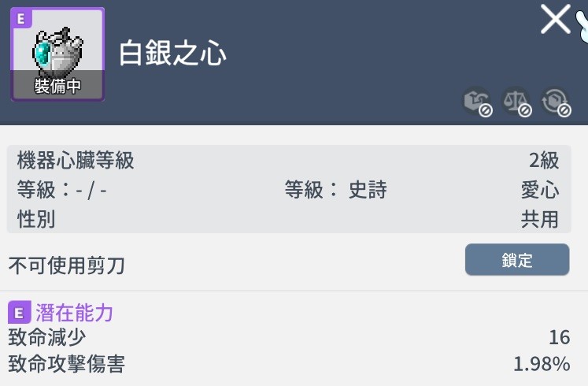
Task: Click the 裝備中 equipped label
Action: click(57, 87)
